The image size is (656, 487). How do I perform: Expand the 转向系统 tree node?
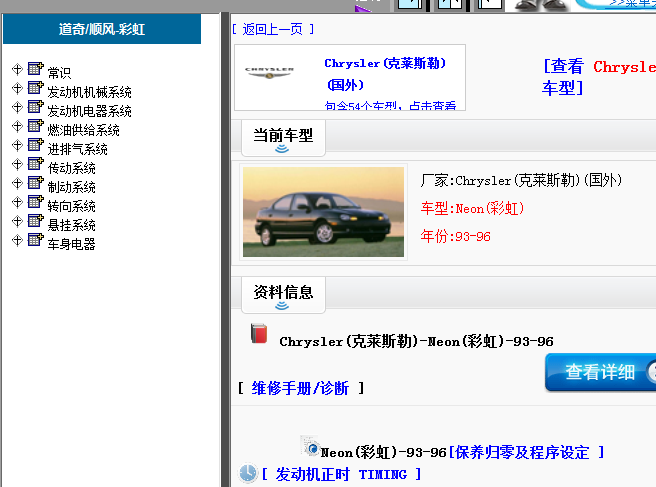click(x=17, y=202)
